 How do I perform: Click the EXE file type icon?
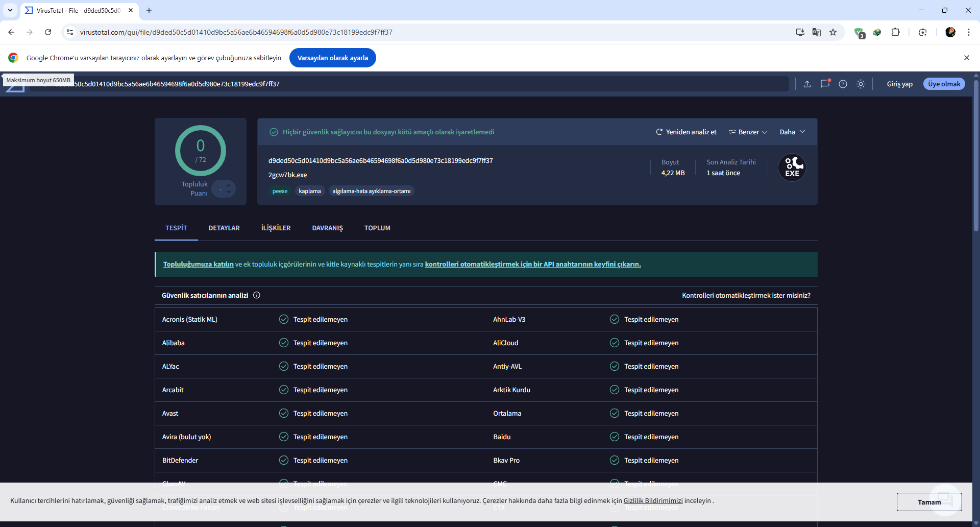click(x=792, y=167)
